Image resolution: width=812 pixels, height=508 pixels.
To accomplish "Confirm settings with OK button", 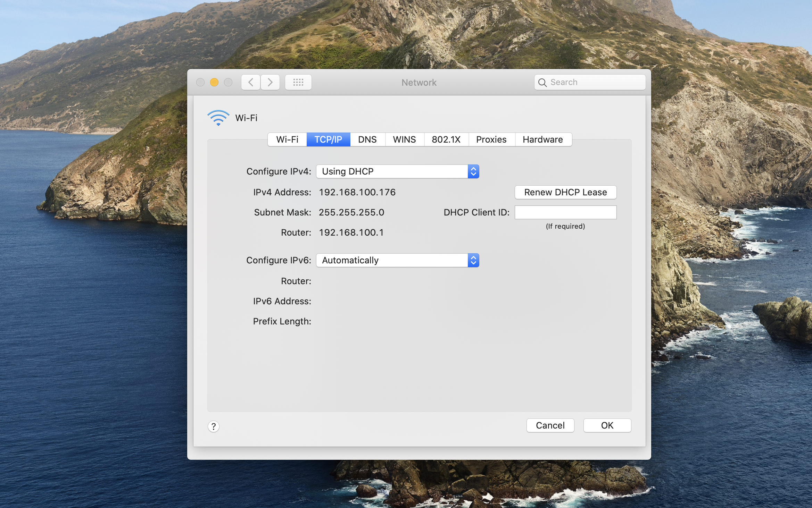I will [x=607, y=425].
